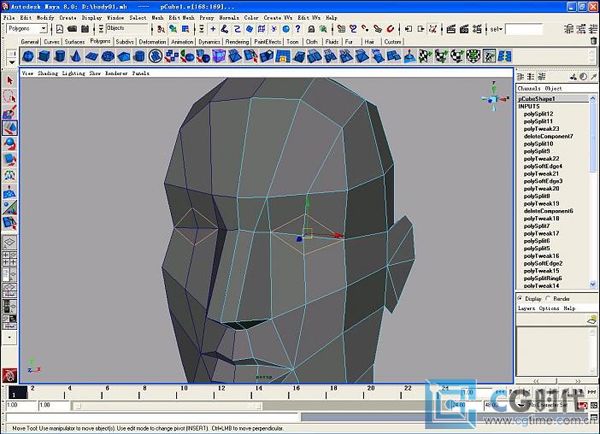Viewport: 600px width, 434px height.
Task: Click polySplitRing6 in INPUTS list
Action: coord(543,278)
